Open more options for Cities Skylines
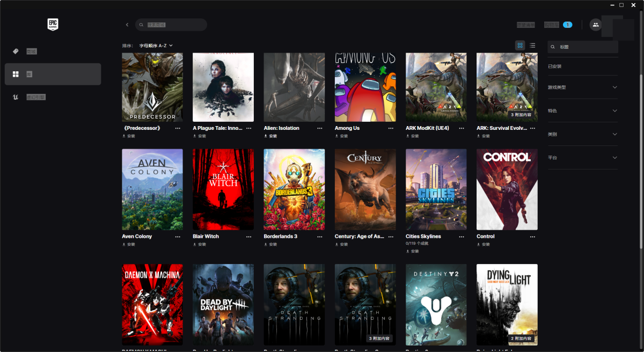This screenshot has height=352, width=644. 462,237
